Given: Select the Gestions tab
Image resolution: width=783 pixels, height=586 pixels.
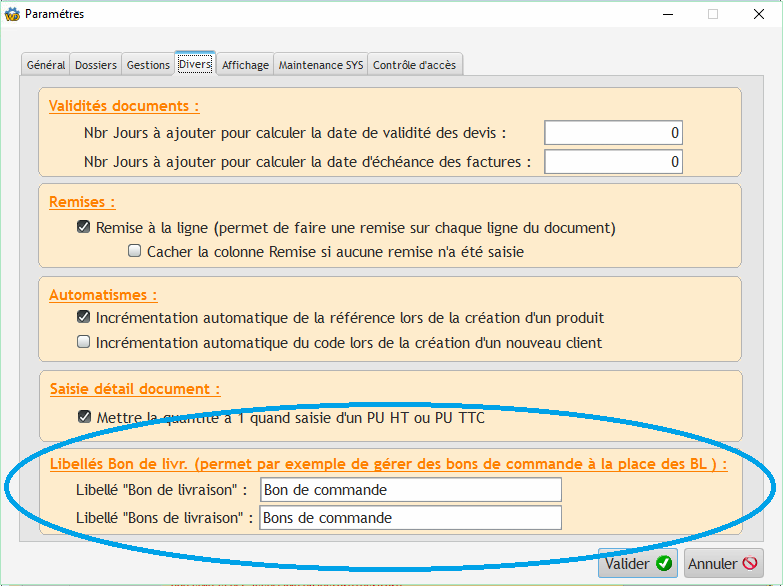Looking at the screenshot, I should pyautogui.click(x=148, y=65).
